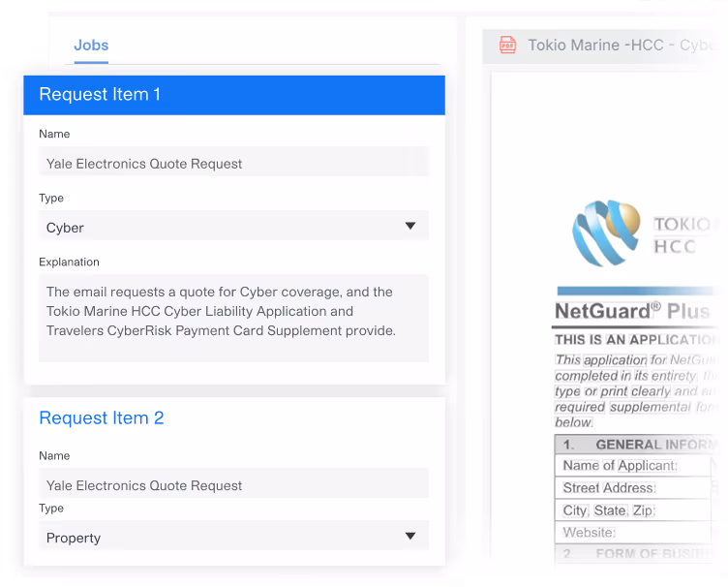Expand Cyber dropdown arrow
This screenshot has height=587, width=728.
coord(409,226)
